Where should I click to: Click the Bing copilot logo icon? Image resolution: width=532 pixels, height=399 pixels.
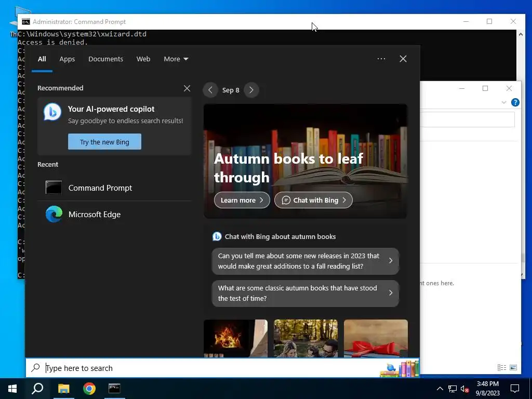tap(52, 112)
